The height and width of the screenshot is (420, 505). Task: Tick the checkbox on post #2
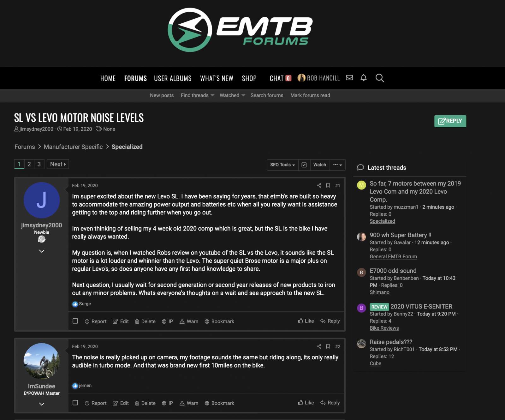coord(75,403)
